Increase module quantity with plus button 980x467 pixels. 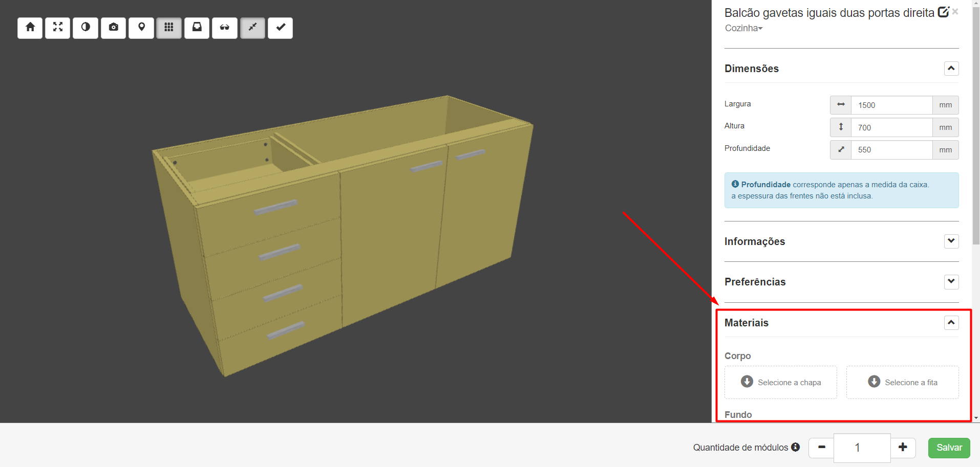(903, 448)
